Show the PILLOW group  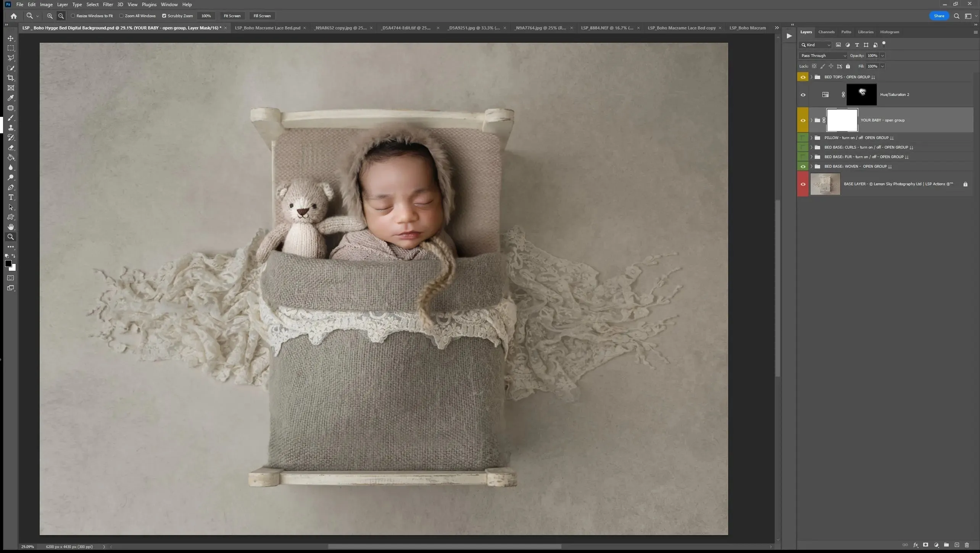(x=803, y=138)
